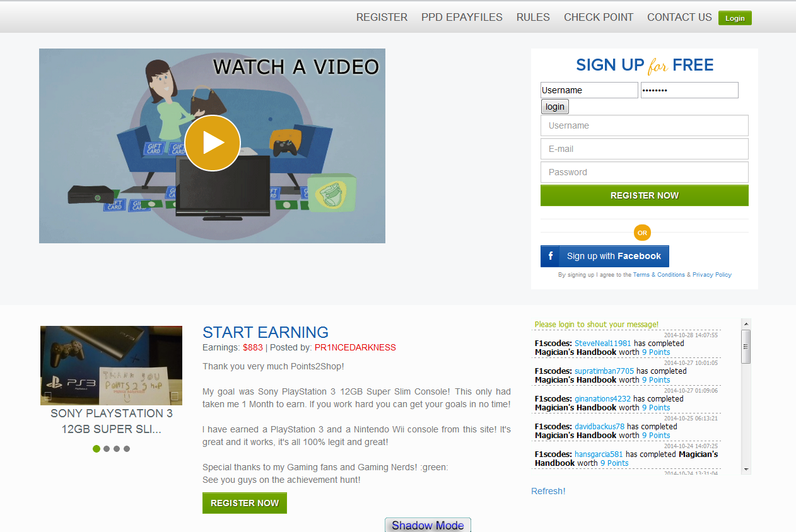Click the SIGN UP for FREE heading
Image resolution: width=796 pixels, height=532 pixels.
645,65
